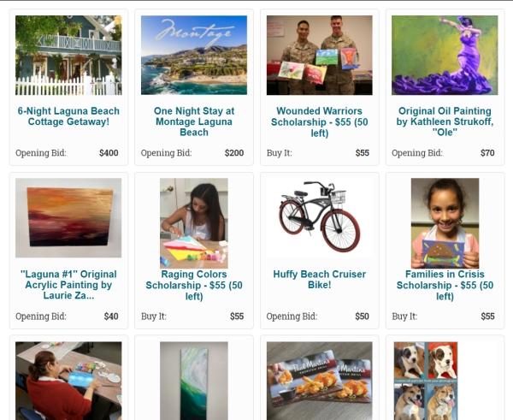Open Original Oil Painting by Kathleen Strukoff "Ole"
This screenshot has width=513, height=420.
[x=445, y=121]
